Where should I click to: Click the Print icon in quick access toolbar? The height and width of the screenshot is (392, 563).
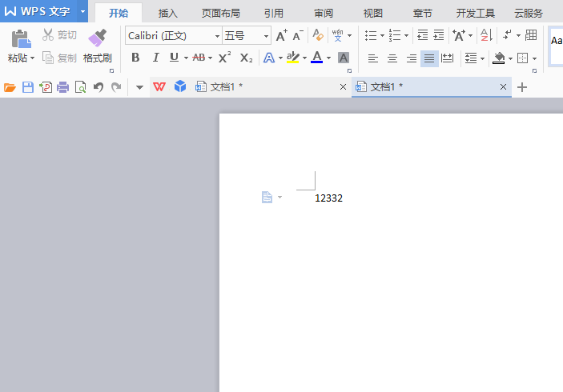point(62,87)
